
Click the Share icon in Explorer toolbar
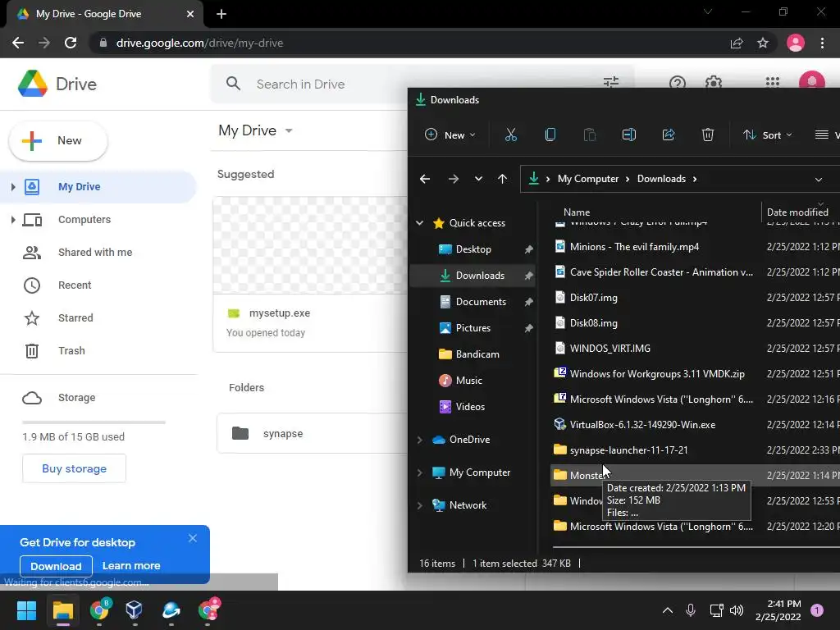coord(668,135)
